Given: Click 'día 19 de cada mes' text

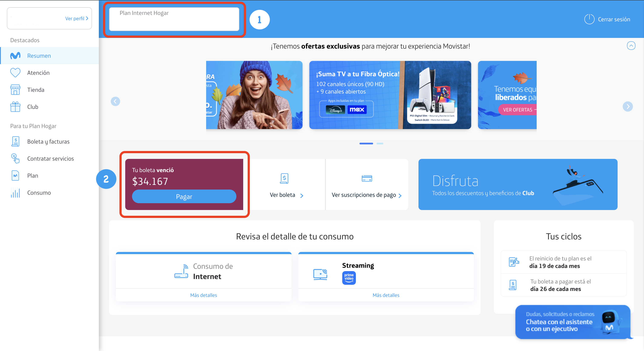Looking at the screenshot, I should pyautogui.click(x=555, y=266).
